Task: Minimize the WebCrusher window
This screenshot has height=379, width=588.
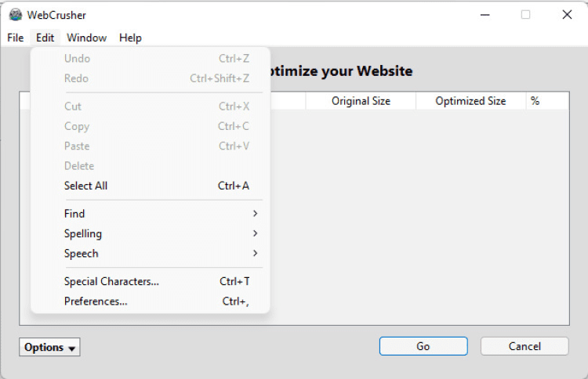Action: click(484, 15)
